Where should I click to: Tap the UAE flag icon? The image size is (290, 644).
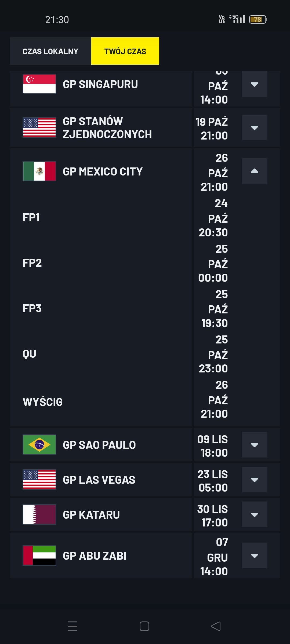[x=39, y=555]
